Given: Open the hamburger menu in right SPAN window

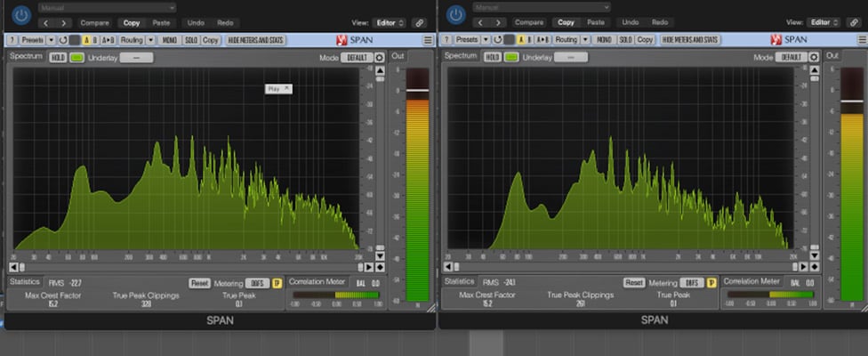Looking at the screenshot, I should pos(862,40).
